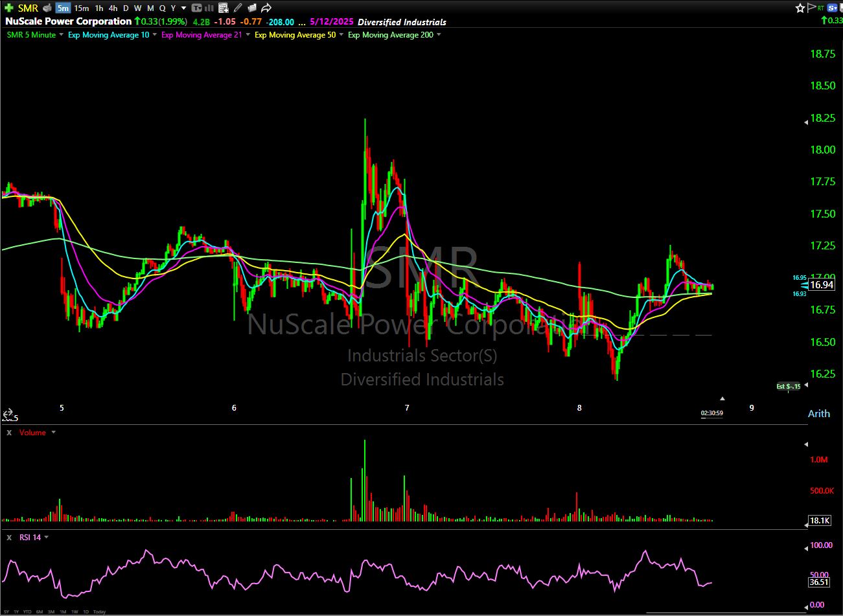Open the calendar/table add icon in toolbar
The height and width of the screenshot is (616, 843).
(x=224, y=8)
